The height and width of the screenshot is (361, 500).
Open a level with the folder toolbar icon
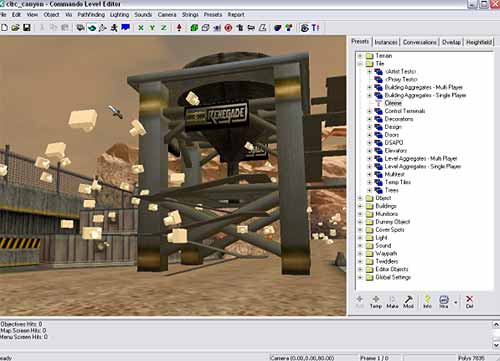(x=15, y=28)
